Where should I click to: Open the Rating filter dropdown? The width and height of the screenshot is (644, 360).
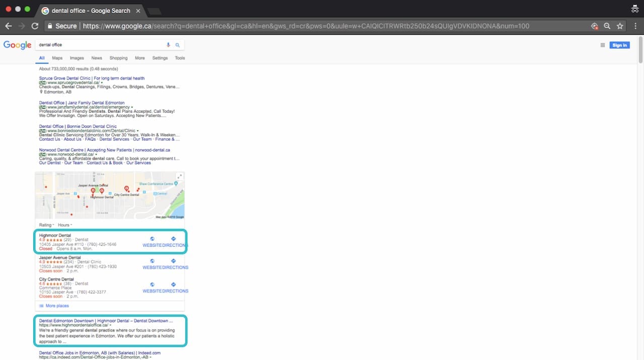[x=46, y=225]
